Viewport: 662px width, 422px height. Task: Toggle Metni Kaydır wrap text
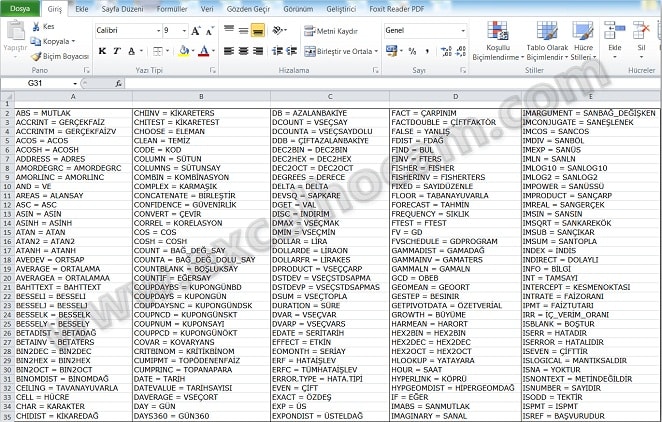tap(333, 31)
